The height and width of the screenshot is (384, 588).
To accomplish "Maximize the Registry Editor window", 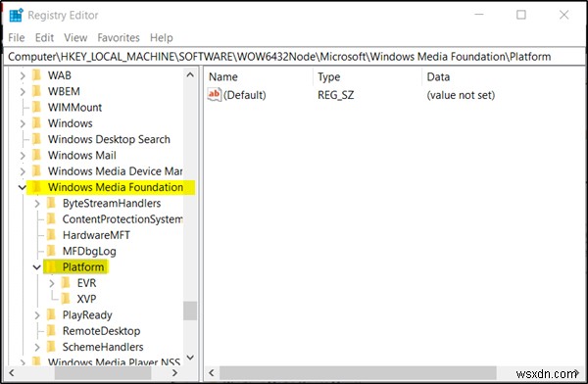I will click(521, 15).
